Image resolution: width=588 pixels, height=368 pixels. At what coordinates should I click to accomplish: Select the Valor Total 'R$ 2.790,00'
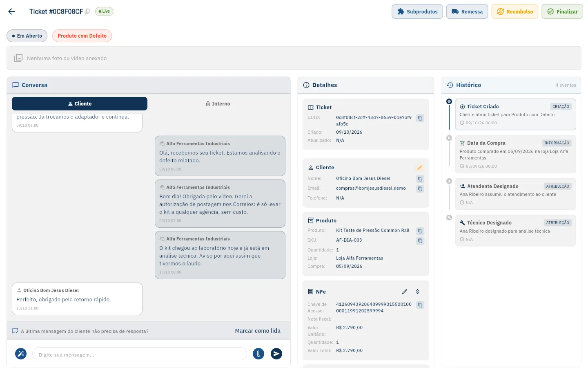pos(349,350)
